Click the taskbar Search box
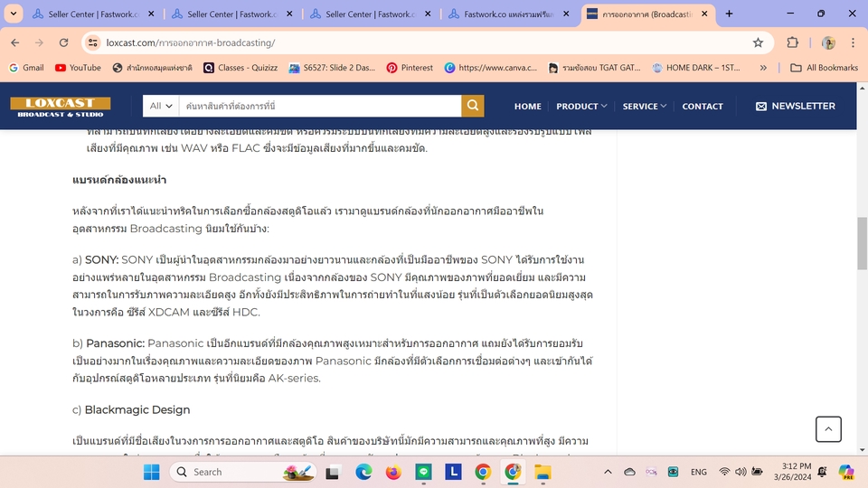The width and height of the screenshot is (868, 488). [243, 472]
